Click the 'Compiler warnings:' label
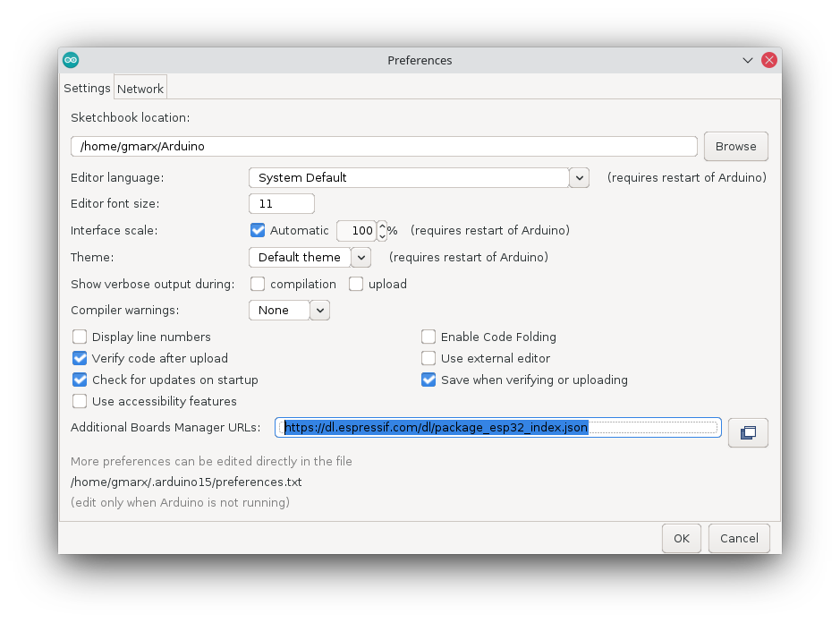 pos(125,311)
